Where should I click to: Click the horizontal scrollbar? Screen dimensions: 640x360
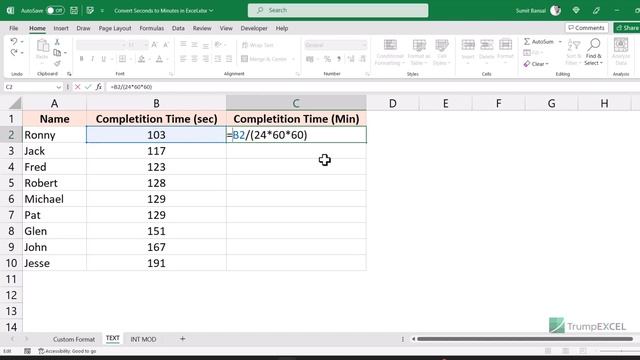(x=525, y=339)
